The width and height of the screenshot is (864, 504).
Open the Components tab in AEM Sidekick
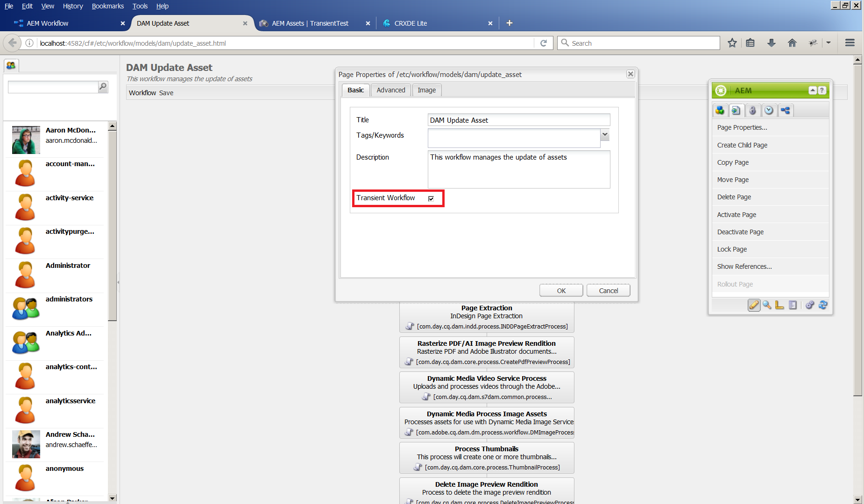tap(720, 111)
